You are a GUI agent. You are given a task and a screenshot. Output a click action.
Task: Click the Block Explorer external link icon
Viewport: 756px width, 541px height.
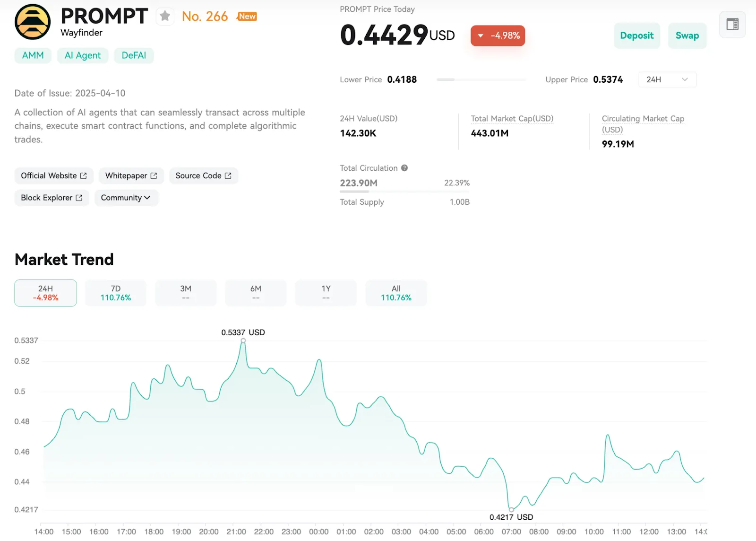tap(79, 198)
